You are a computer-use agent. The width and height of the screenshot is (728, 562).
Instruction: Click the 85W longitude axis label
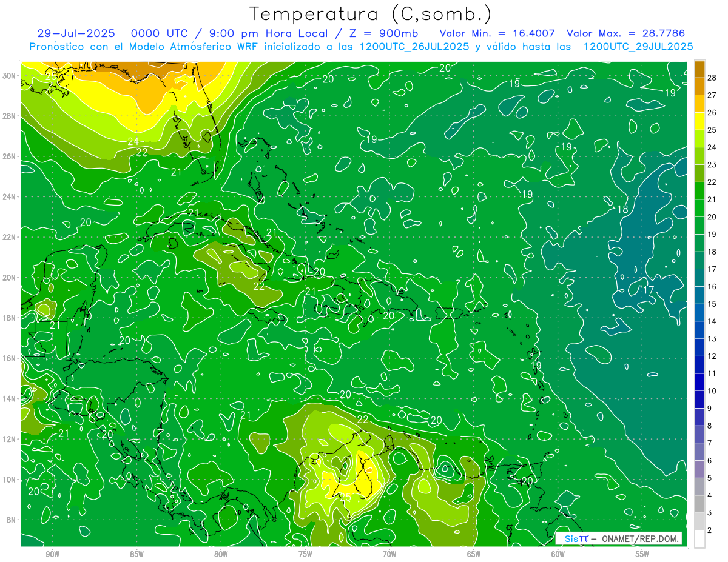click(x=137, y=555)
